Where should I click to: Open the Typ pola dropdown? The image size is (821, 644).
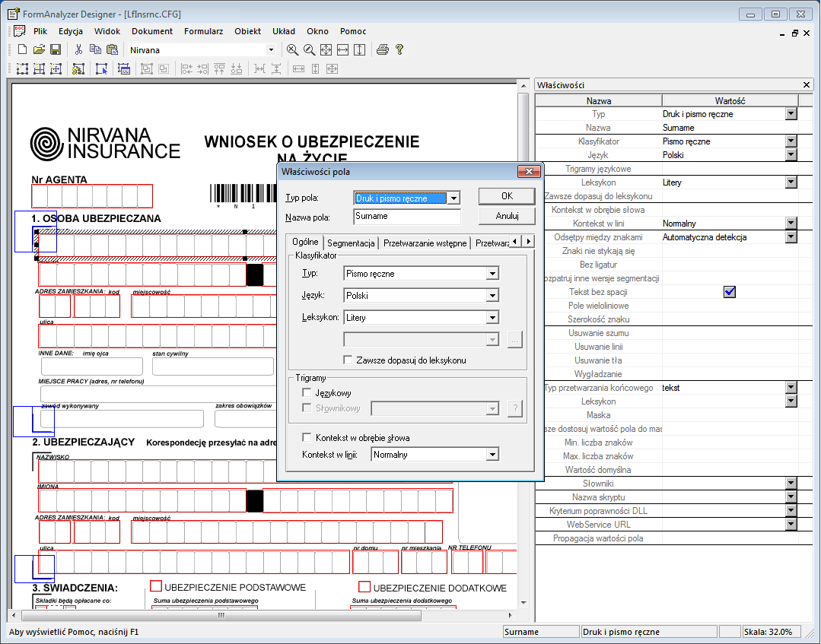coord(452,196)
